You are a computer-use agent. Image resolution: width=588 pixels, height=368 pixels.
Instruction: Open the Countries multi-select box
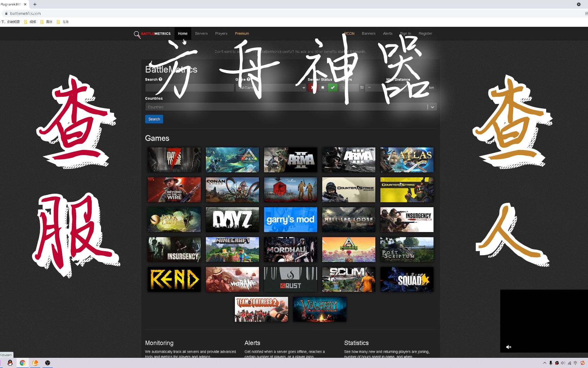pos(291,107)
